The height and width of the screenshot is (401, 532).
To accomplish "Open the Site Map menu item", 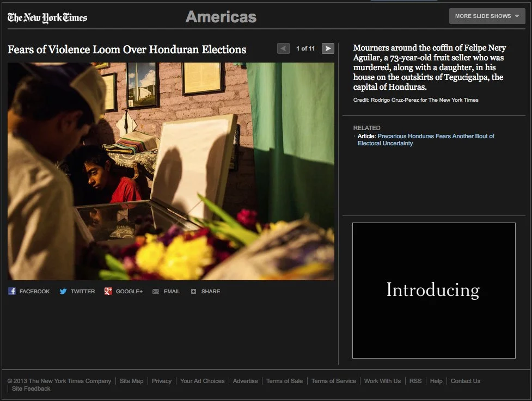I will pos(131,381).
